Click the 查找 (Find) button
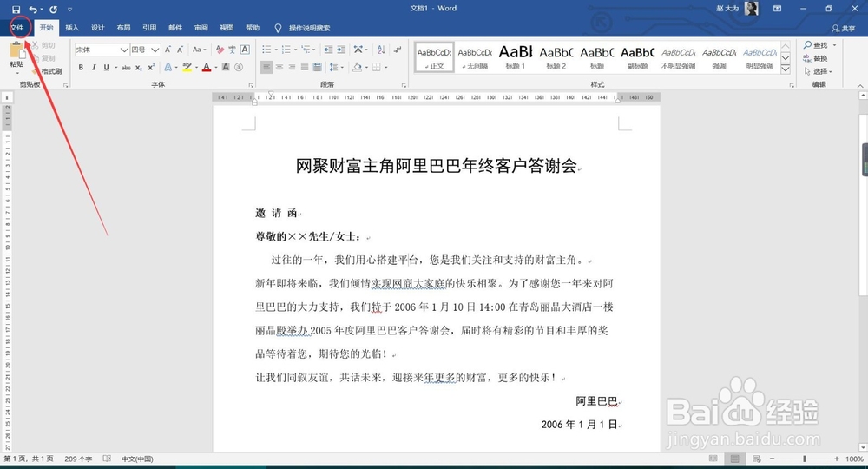The width and height of the screenshot is (868, 469). click(816, 45)
